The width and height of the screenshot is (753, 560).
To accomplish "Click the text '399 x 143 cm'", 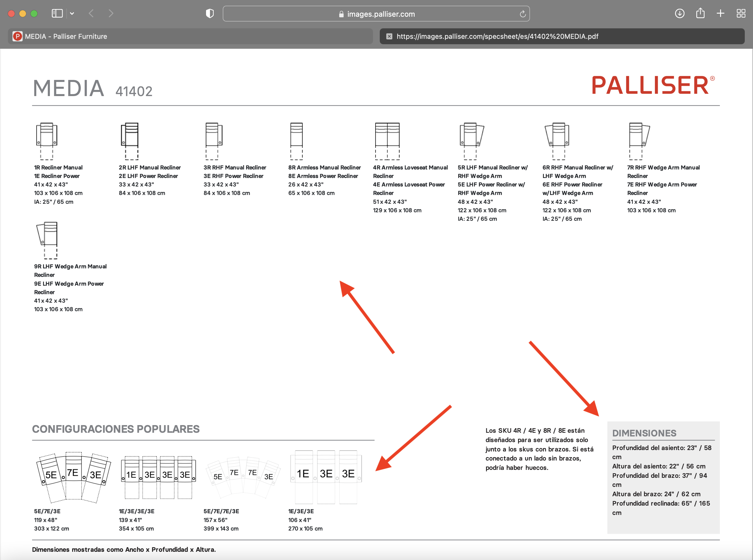I will point(221,529).
